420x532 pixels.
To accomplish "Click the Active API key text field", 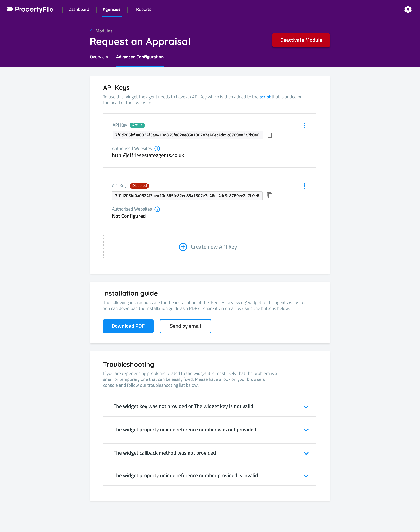I will pyautogui.click(x=188, y=135).
